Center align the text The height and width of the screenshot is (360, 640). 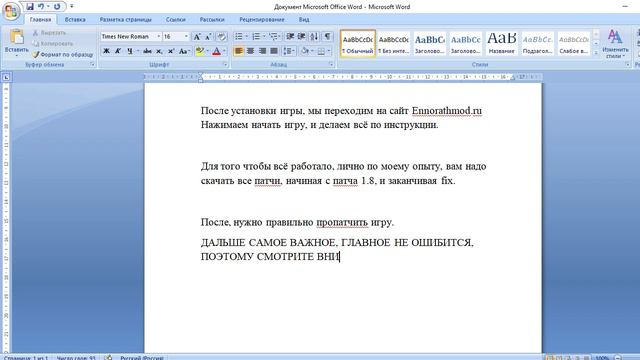[251, 51]
